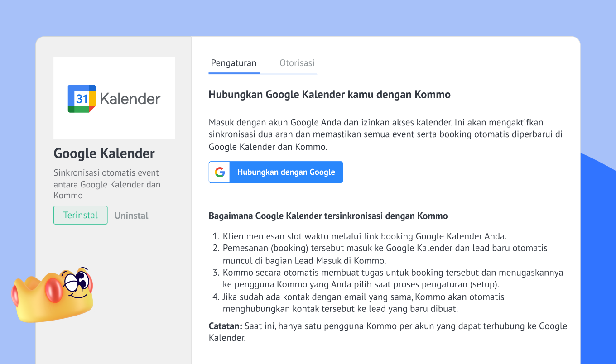Select step three about Kommo membuat tugas
616x364 pixels.
(392, 278)
